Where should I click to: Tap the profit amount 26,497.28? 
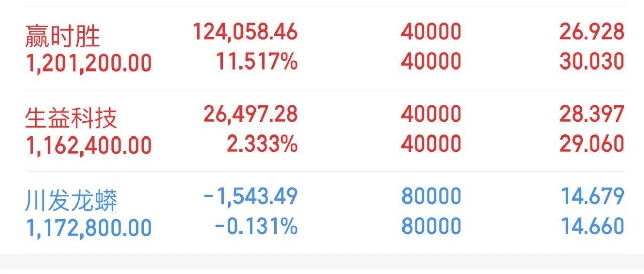tap(251, 114)
